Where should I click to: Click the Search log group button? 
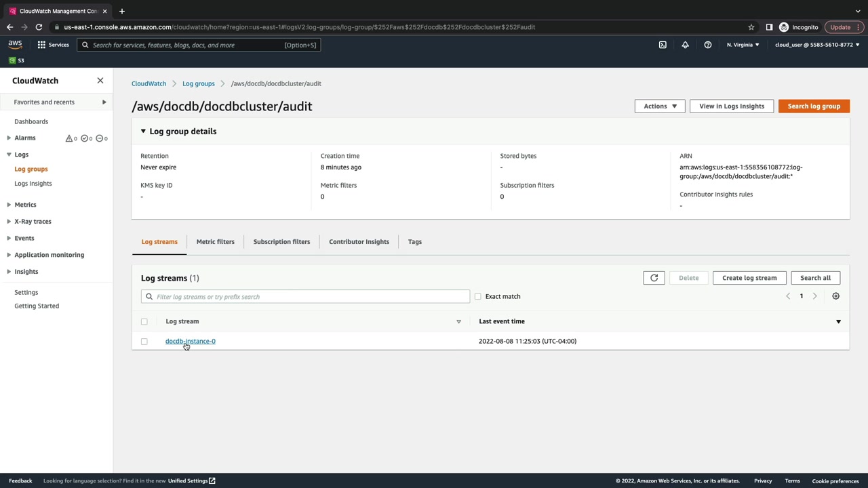pos(813,106)
